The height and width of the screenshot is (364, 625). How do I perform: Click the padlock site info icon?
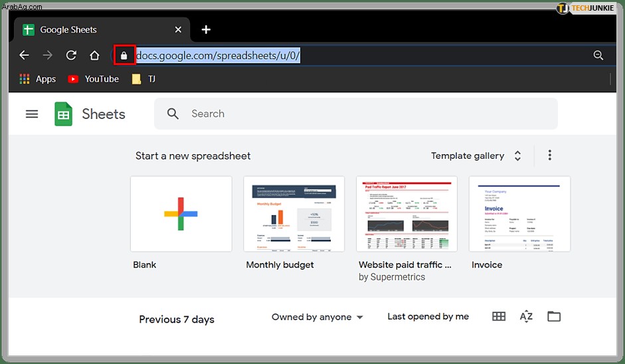(124, 55)
